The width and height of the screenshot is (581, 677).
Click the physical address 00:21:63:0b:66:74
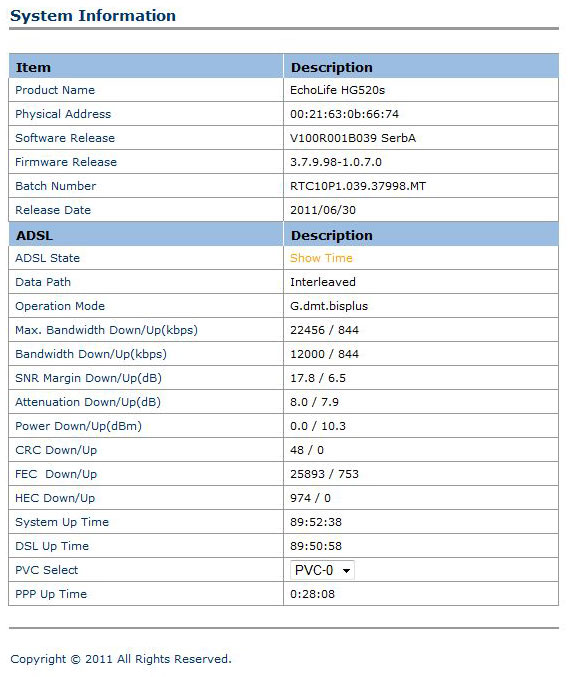pyautogui.click(x=344, y=114)
